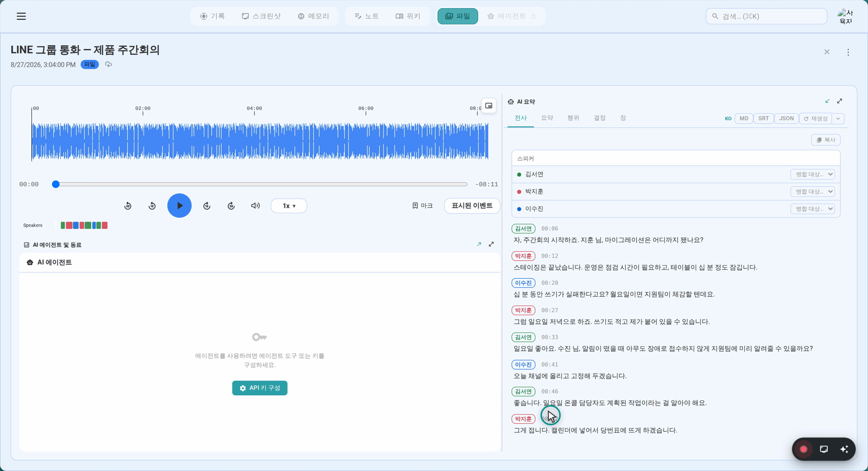Switch to the 메모리 section
Screen dimensions: 868x471
click(314, 16)
